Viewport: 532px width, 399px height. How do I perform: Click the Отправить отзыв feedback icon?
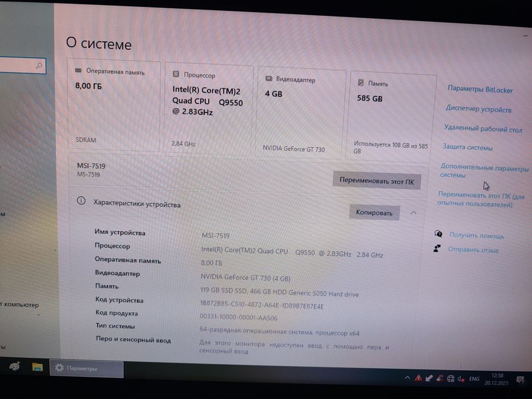point(437,249)
